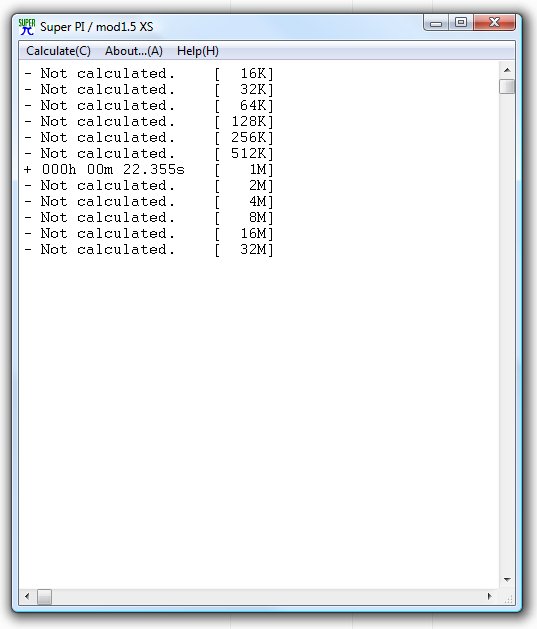The width and height of the screenshot is (537, 629).
Task: Select the 64K not calculated row
Action: (149, 106)
